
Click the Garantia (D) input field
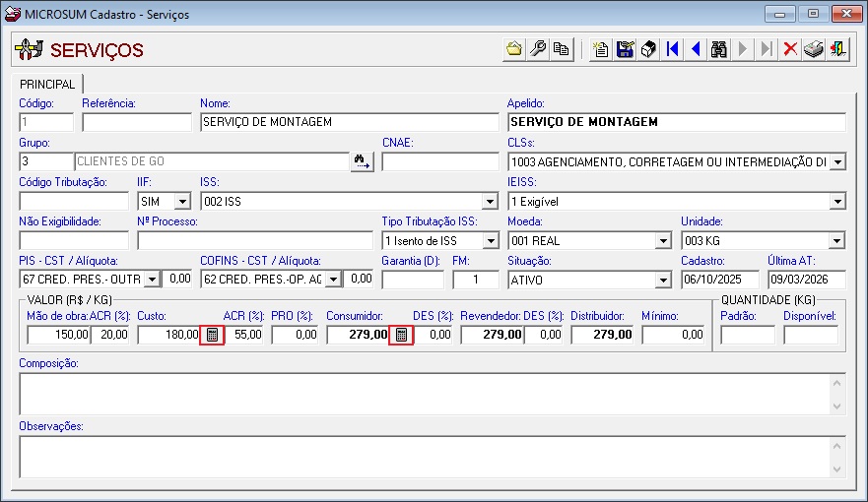pyautogui.click(x=413, y=280)
